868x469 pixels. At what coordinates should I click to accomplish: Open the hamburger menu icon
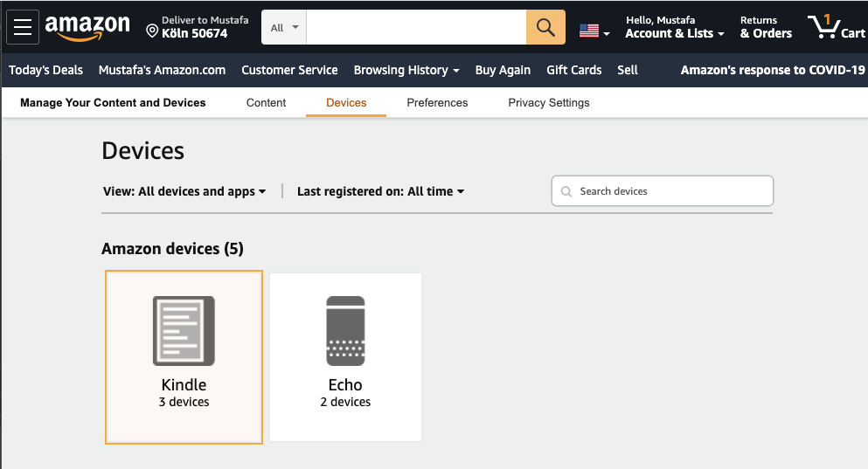point(23,26)
